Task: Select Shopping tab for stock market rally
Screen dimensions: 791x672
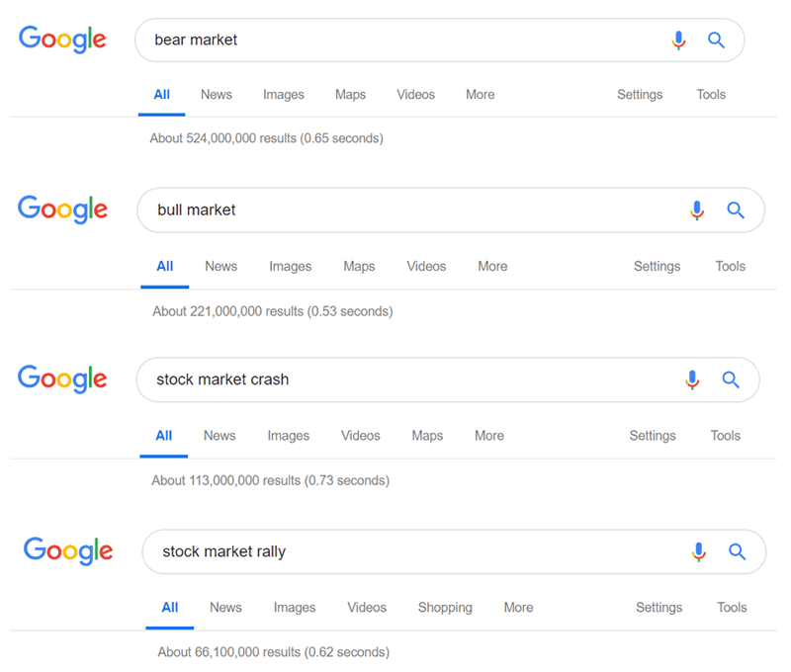Action: coord(445,608)
